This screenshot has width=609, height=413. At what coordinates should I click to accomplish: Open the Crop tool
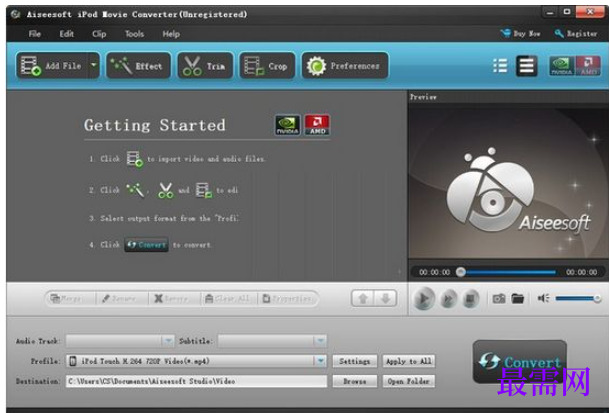coord(267,66)
